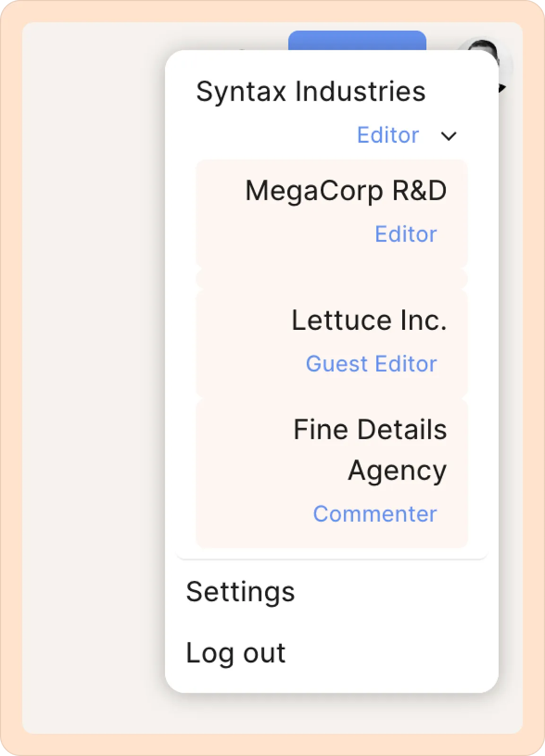
Task: Click the divider line above Settings
Action: [x=331, y=559]
